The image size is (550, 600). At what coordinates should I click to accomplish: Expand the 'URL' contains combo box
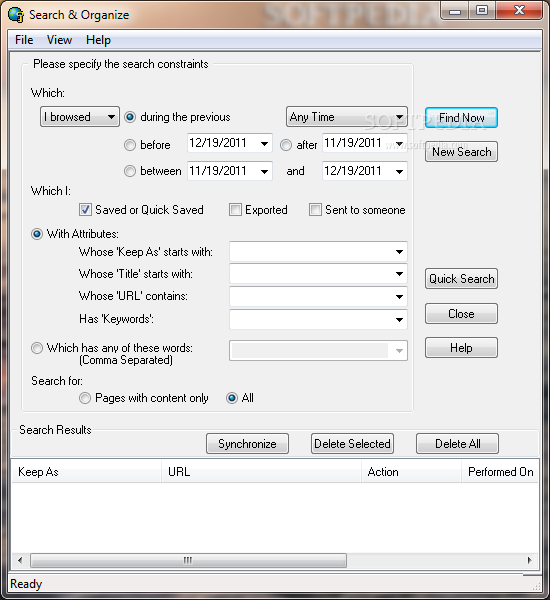pos(399,297)
